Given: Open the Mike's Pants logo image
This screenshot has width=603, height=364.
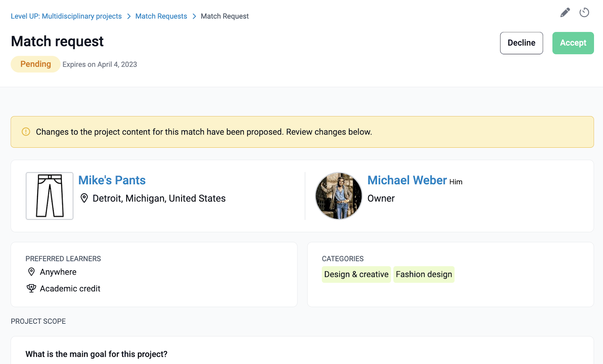Looking at the screenshot, I should [49, 196].
